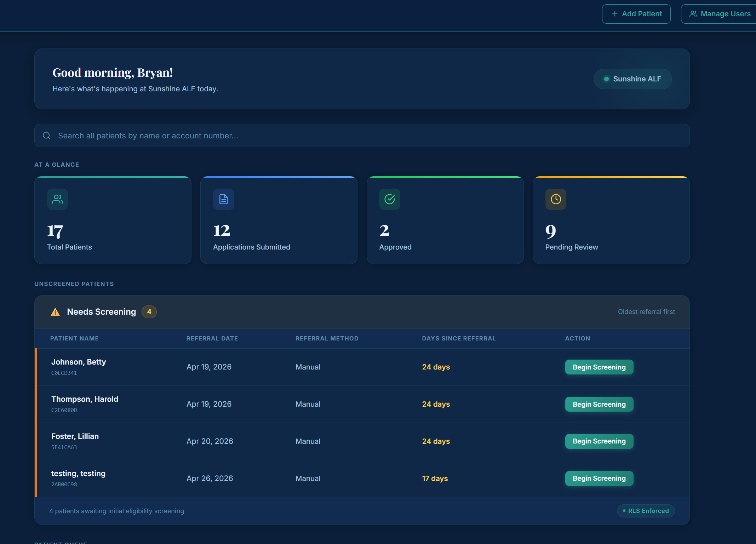Click the Referral Date column header

(x=212, y=338)
